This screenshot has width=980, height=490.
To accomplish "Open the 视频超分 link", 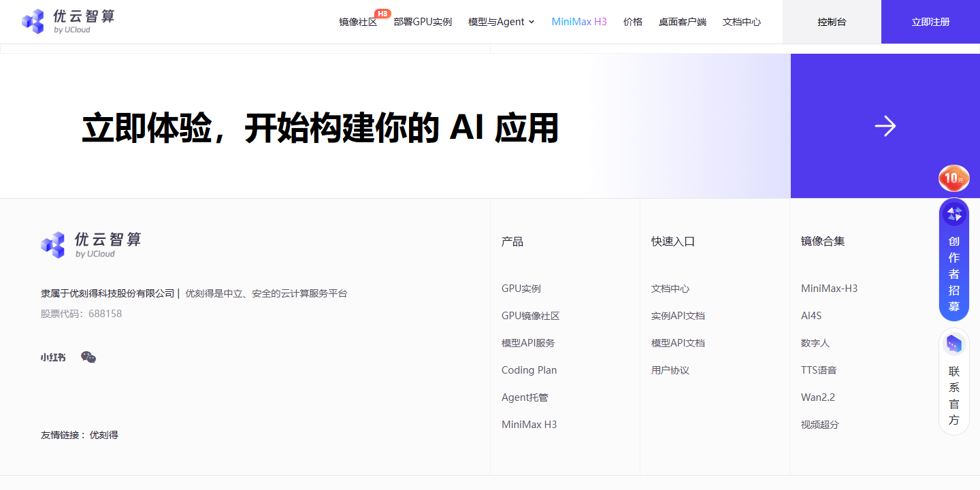I will (820, 425).
